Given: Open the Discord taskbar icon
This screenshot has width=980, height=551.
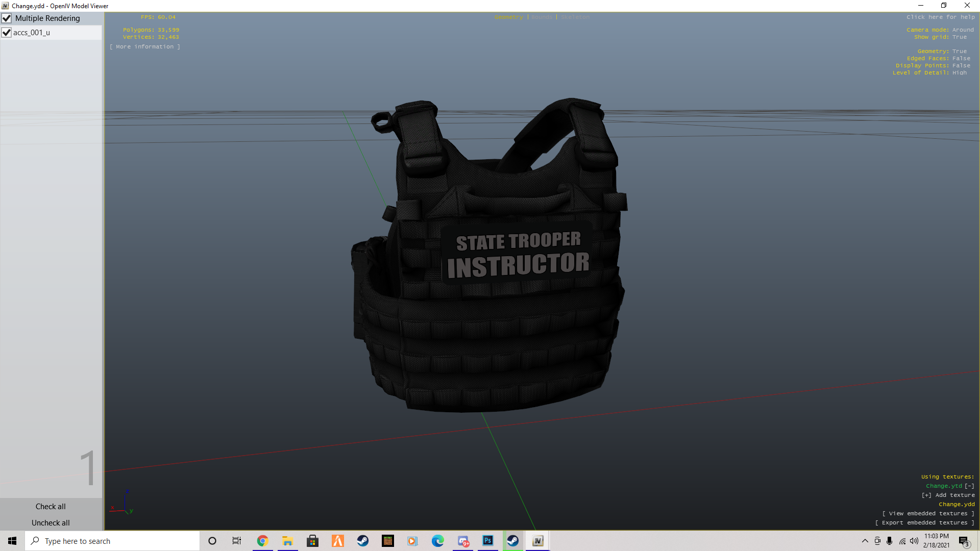Looking at the screenshot, I should 463,541.
